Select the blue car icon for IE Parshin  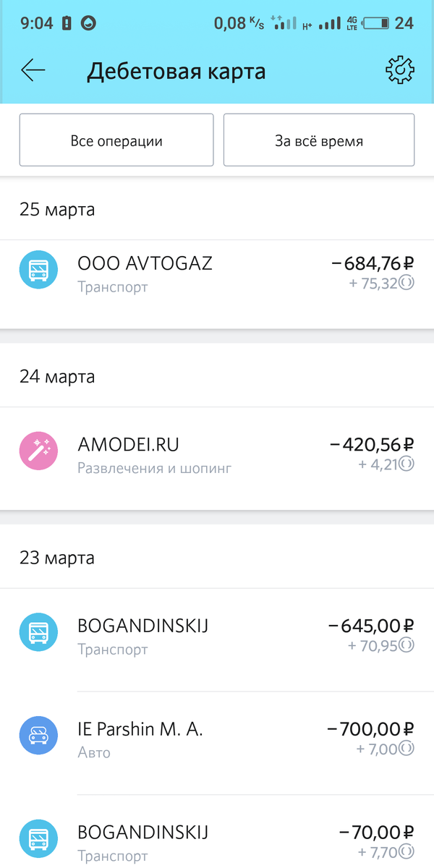[38, 735]
